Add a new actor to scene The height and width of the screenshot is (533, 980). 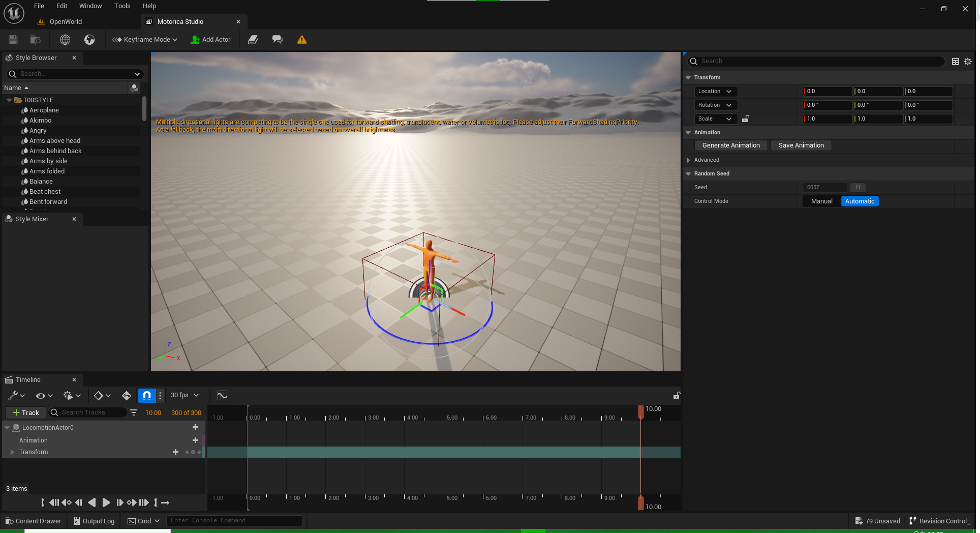(210, 40)
